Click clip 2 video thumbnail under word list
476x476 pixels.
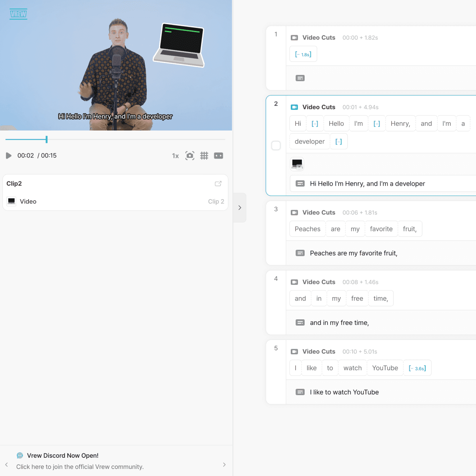pos(297,163)
